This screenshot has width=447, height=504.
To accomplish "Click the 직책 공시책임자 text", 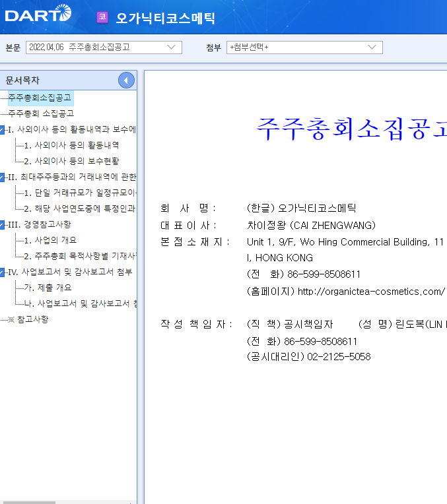I will coord(290,324).
